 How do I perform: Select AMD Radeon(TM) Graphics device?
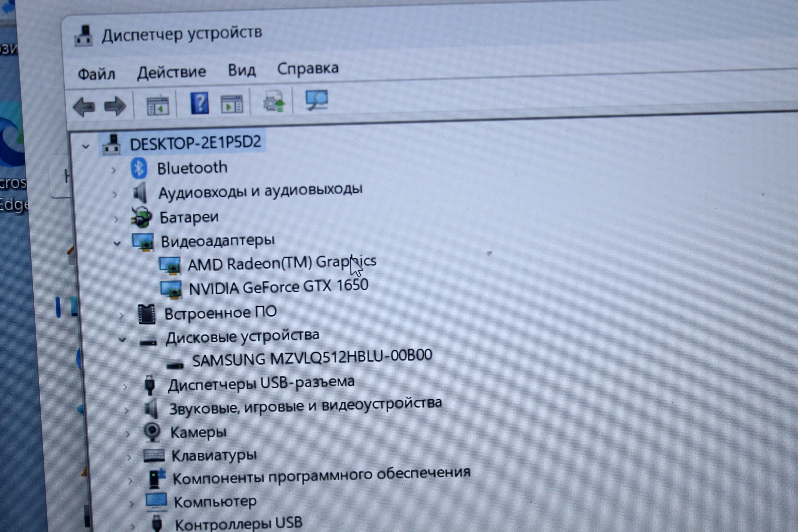pyautogui.click(x=282, y=263)
